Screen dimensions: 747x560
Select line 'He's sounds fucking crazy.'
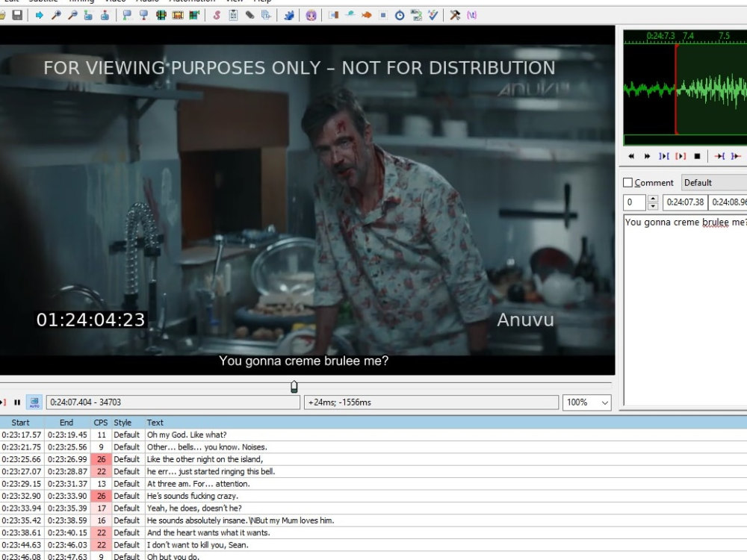click(373, 496)
